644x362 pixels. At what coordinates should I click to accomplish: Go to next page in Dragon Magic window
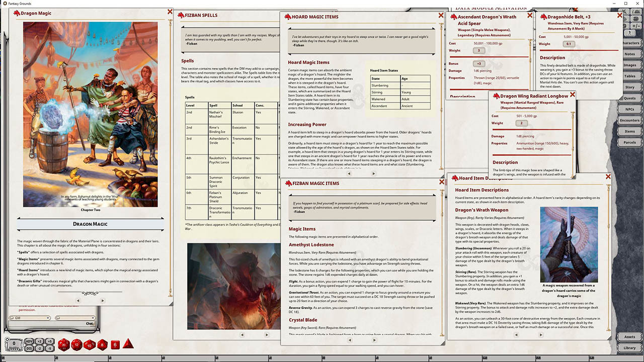tap(102, 301)
